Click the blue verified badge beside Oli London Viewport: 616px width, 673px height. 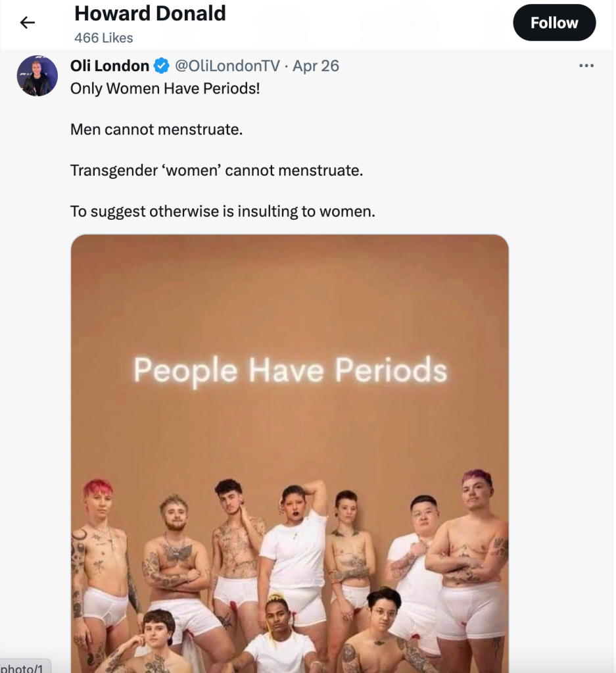pos(161,66)
